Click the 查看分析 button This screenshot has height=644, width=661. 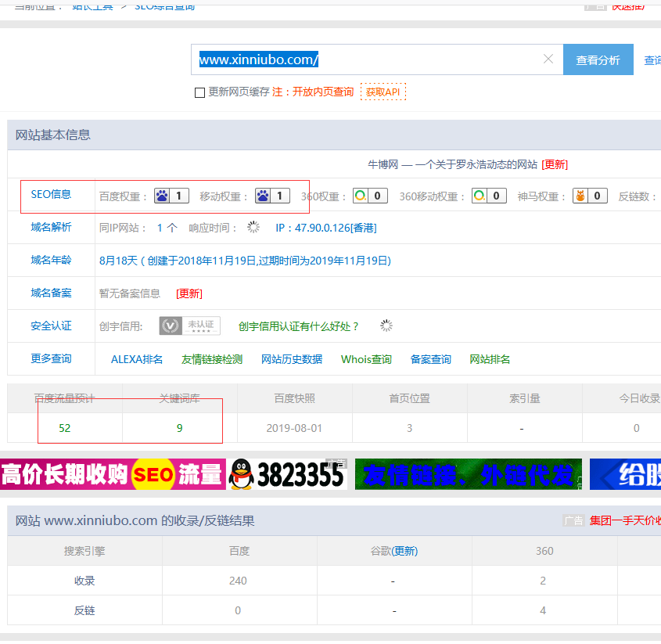tap(598, 59)
